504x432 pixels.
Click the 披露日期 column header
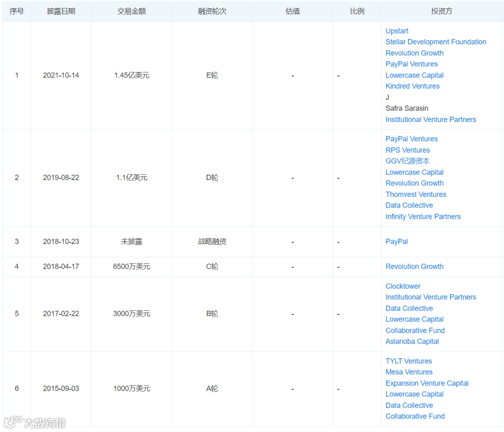61,11
